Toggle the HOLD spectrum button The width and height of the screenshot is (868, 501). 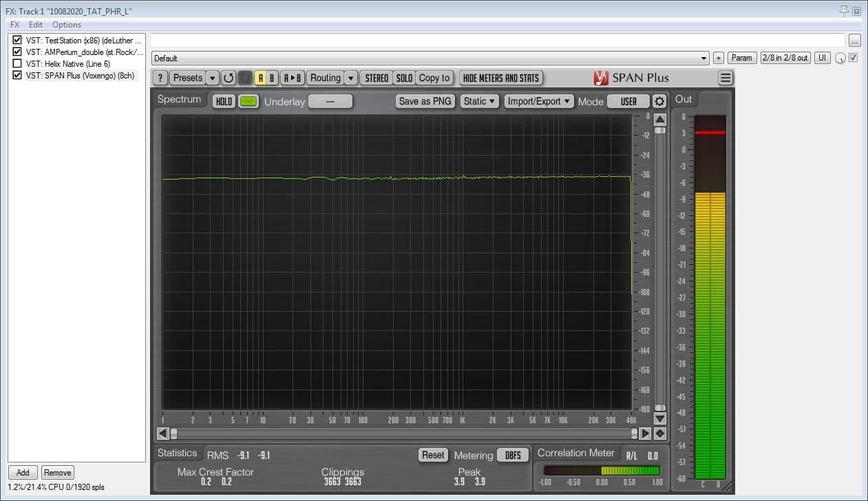click(x=224, y=101)
